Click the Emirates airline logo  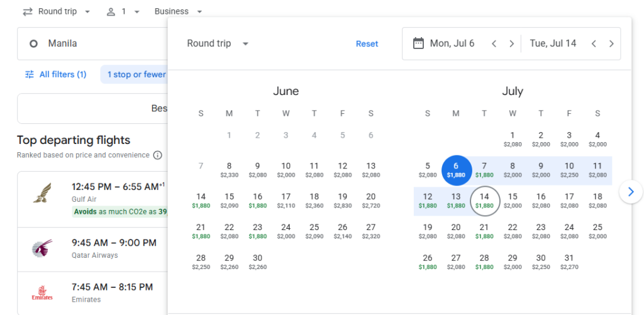click(x=42, y=293)
